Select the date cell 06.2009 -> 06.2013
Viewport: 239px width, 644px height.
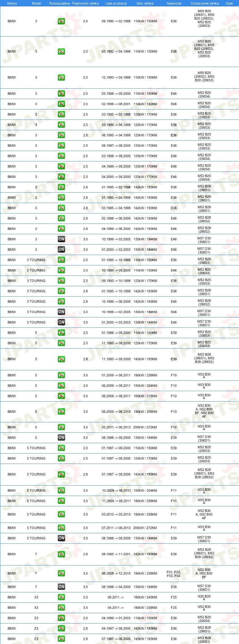[x=116, y=412]
